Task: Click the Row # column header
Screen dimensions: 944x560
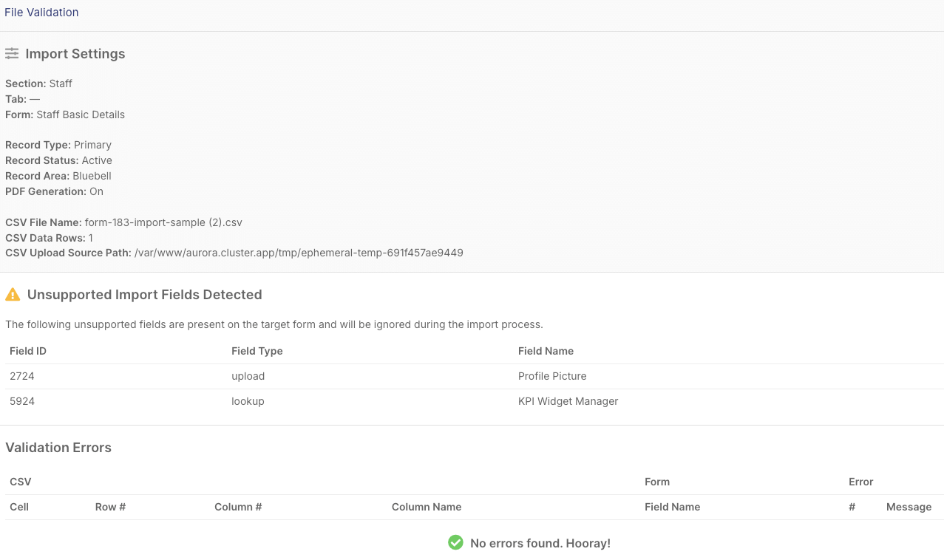Action: point(110,507)
